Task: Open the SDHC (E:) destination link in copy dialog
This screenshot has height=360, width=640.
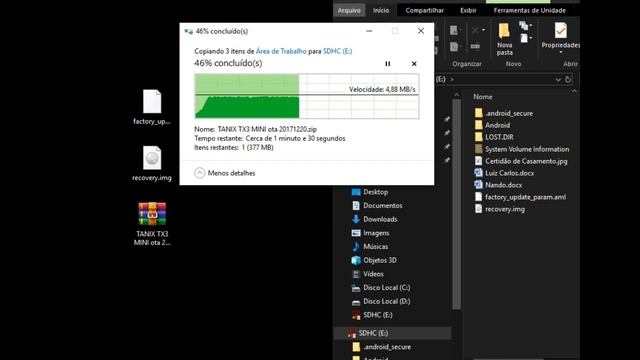Action: tap(338, 51)
